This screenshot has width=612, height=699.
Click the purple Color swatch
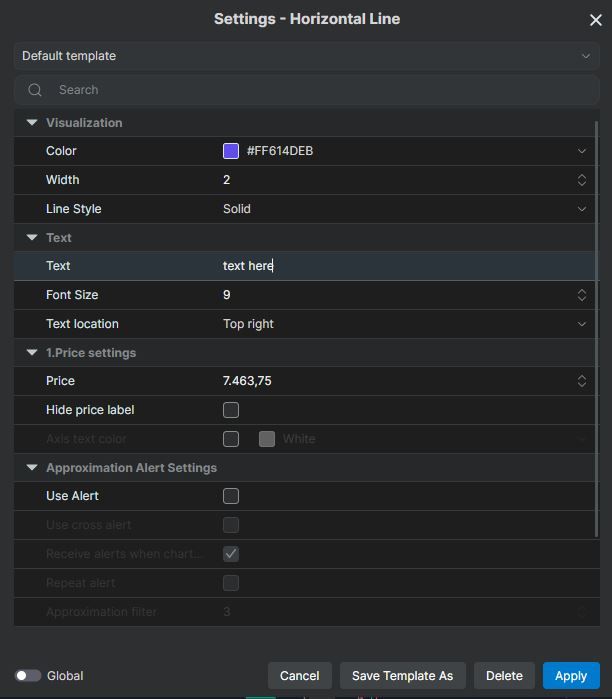coord(231,151)
